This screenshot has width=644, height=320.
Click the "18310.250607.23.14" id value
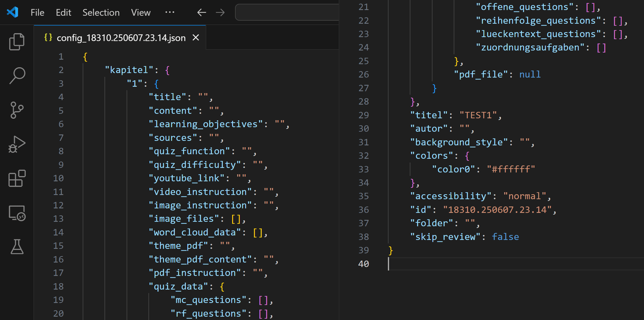[497, 210]
